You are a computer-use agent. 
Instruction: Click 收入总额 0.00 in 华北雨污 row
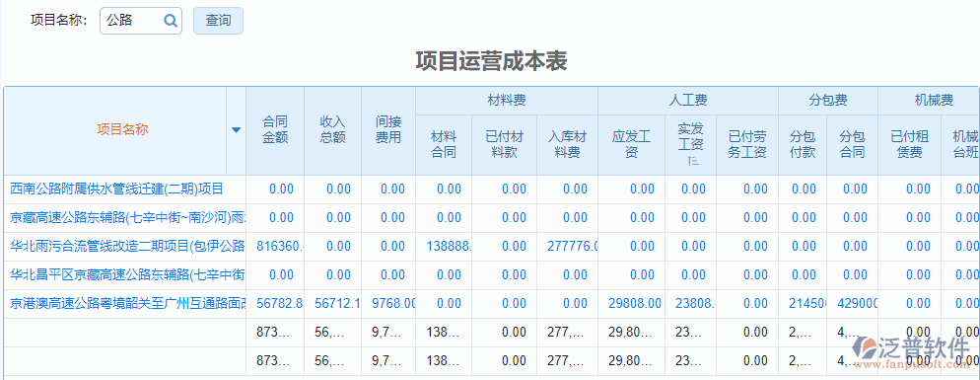tap(339, 247)
